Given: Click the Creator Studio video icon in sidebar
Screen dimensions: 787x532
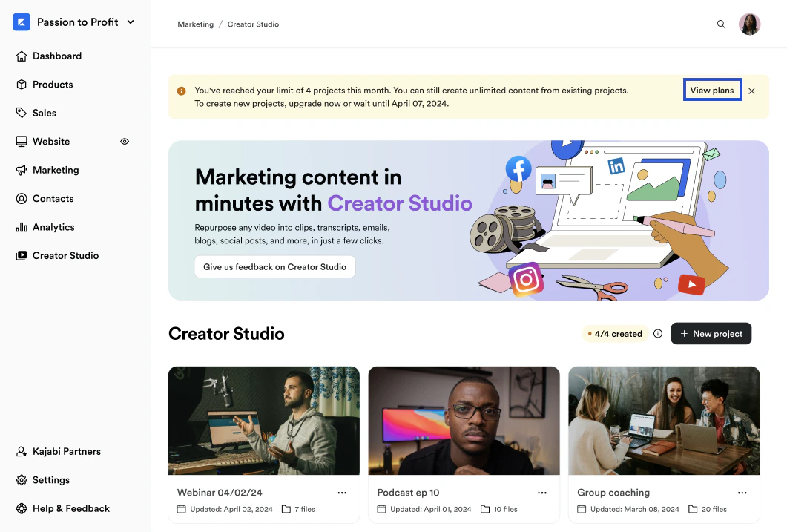Looking at the screenshot, I should coord(22,255).
